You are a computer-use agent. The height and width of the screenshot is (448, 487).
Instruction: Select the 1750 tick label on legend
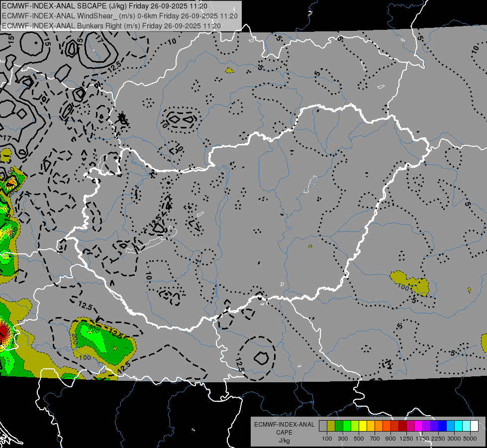point(423,439)
